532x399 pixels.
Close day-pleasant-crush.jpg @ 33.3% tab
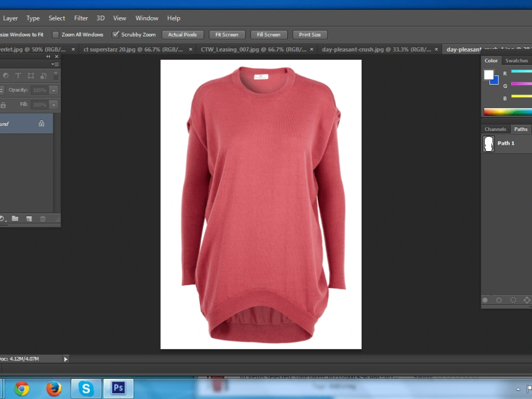(436, 49)
